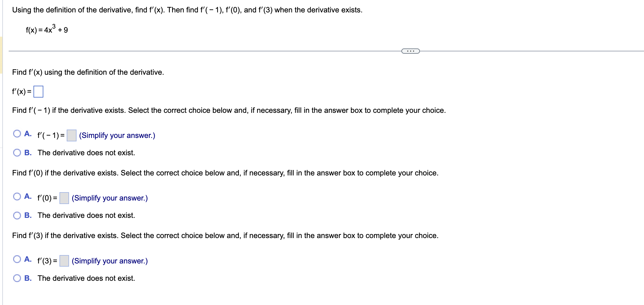Click the 'Find f'(x) using the definition' text
Screen dimensions: 644x305
88,72
